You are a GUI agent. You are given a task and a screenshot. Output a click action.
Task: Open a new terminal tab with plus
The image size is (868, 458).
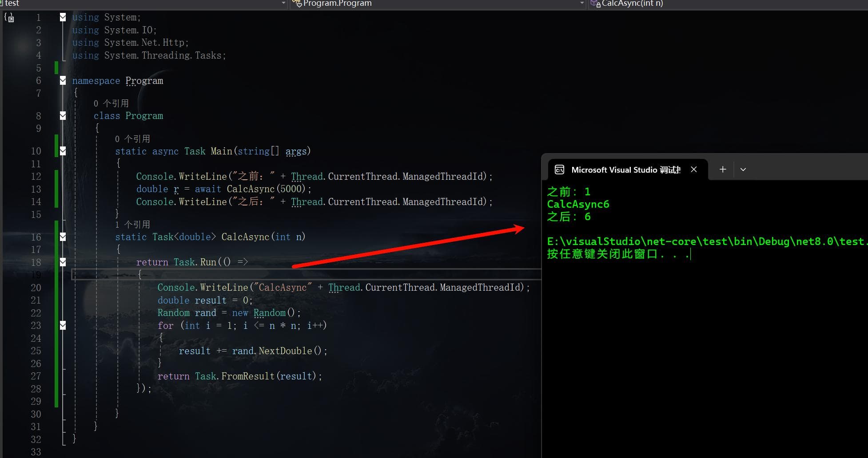723,170
